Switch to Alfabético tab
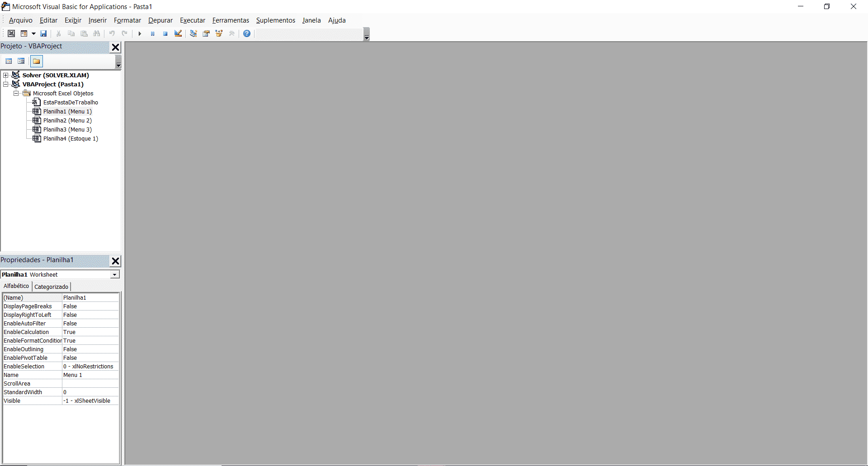This screenshot has height=466, width=868. (16, 286)
